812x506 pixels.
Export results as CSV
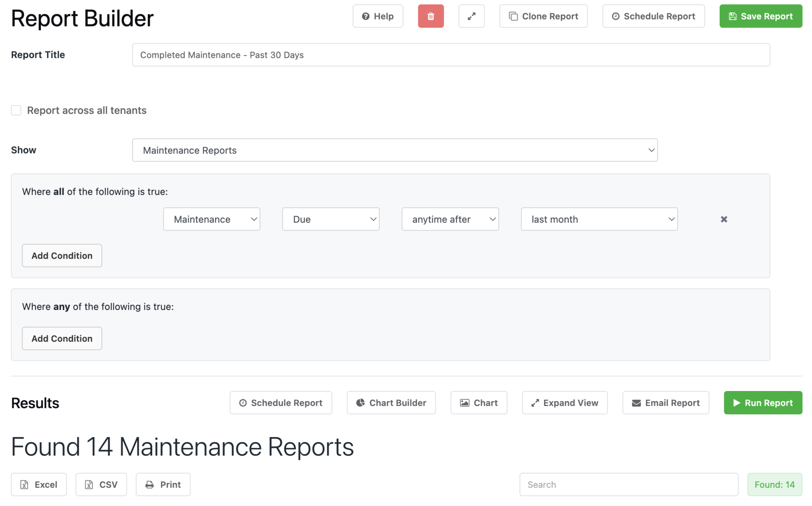click(101, 484)
